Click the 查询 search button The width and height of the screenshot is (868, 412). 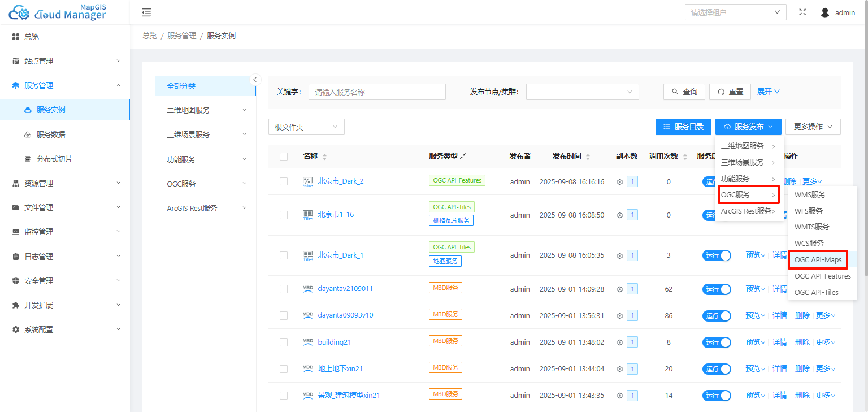tap(684, 92)
